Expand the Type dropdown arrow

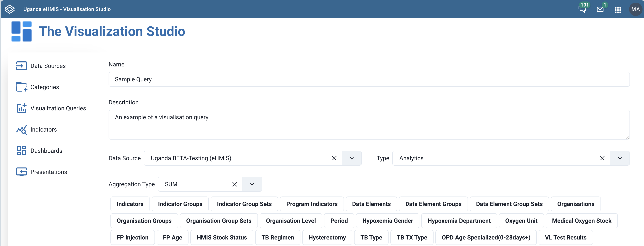[619, 158]
